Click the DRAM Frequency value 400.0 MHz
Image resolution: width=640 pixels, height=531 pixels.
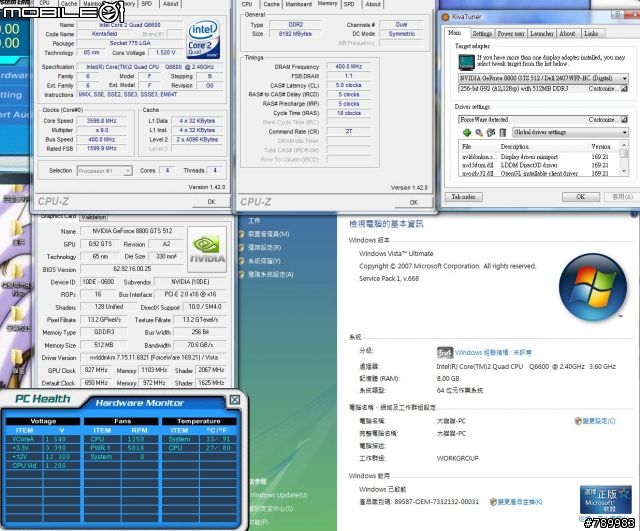(349, 67)
